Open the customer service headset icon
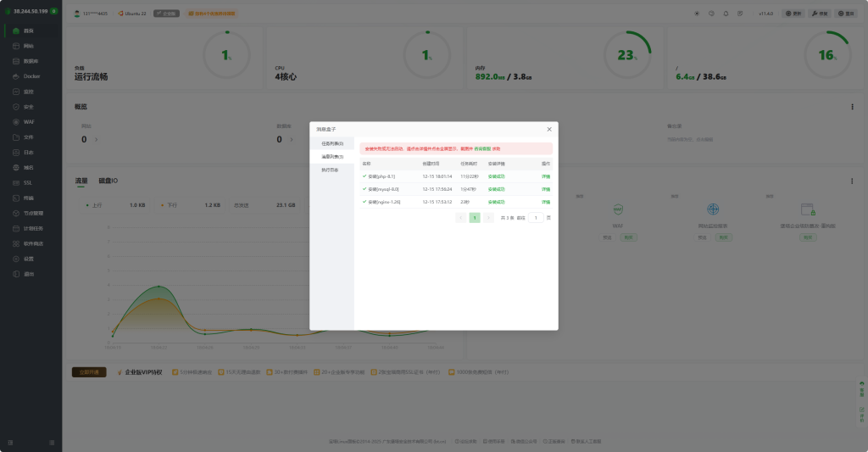The height and width of the screenshot is (452, 868). point(711,14)
